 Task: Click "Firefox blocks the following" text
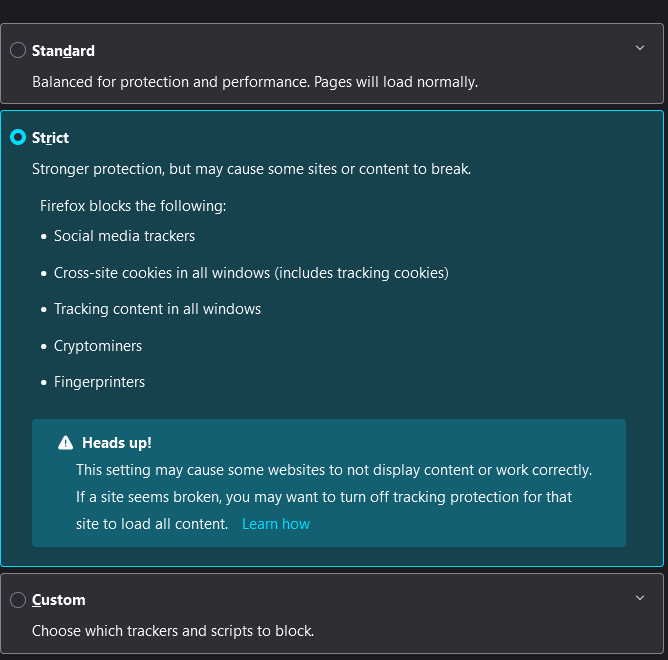coord(134,206)
